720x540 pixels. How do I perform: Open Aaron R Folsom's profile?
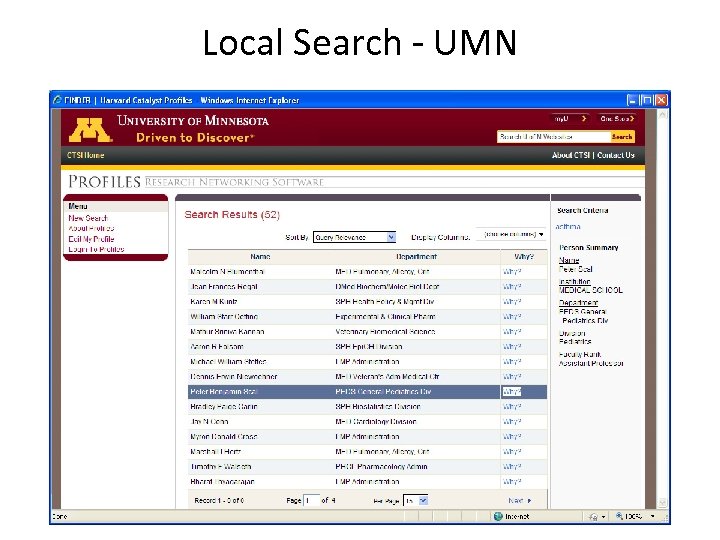[217, 347]
